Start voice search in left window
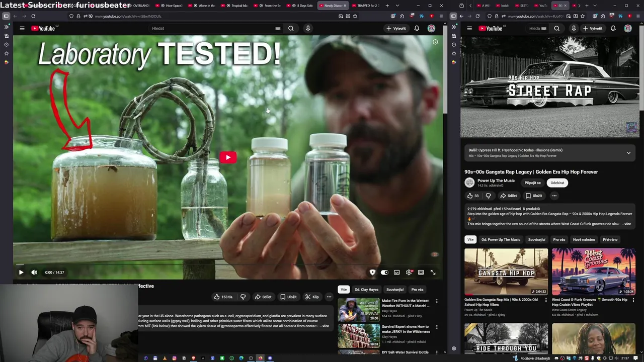This screenshot has height=362, width=644. point(308,28)
